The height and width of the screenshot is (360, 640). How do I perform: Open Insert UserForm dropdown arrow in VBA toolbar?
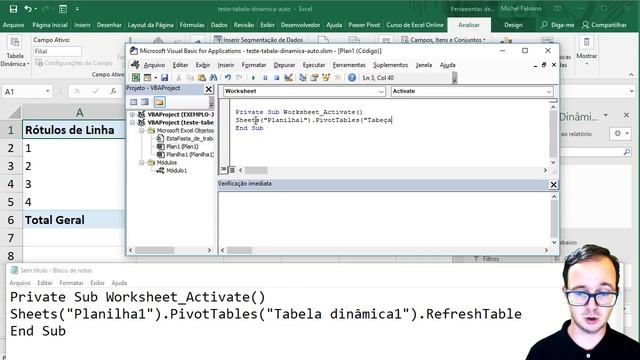tap(156, 78)
